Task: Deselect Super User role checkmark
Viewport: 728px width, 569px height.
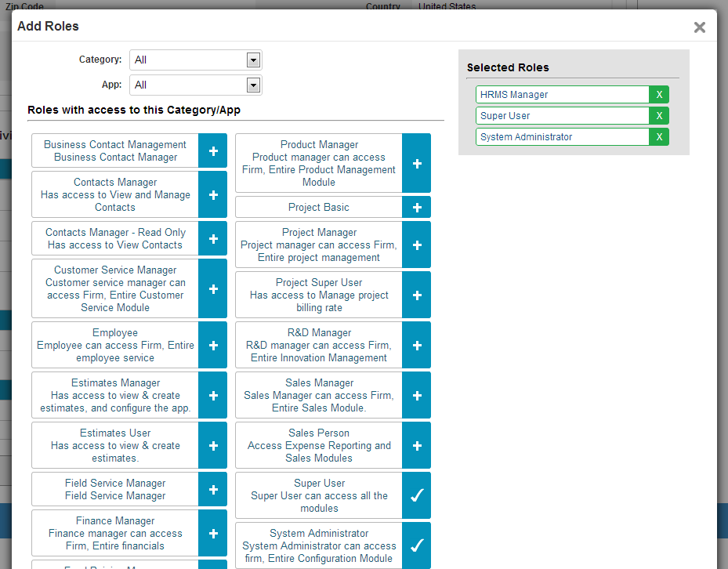Action: tap(416, 495)
